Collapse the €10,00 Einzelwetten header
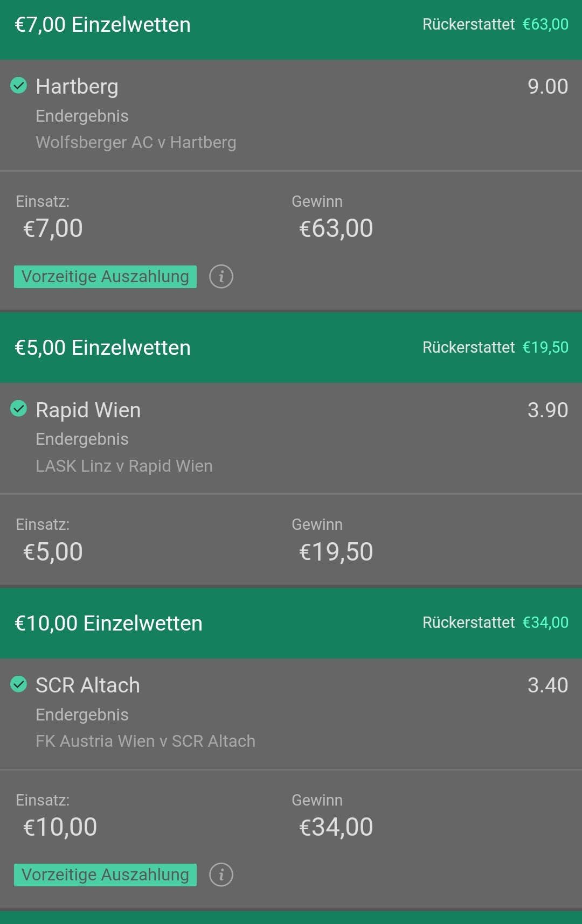The height and width of the screenshot is (924, 582). (x=291, y=623)
